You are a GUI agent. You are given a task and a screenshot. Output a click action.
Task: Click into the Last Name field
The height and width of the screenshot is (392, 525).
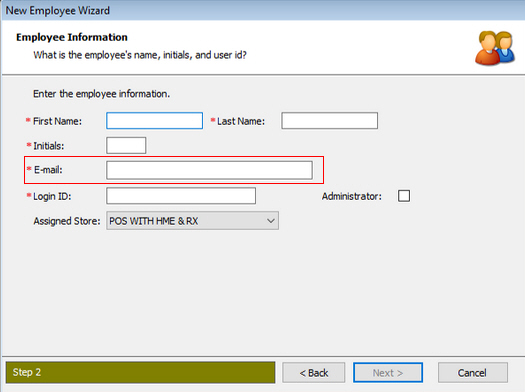click(x=329, y=121)
